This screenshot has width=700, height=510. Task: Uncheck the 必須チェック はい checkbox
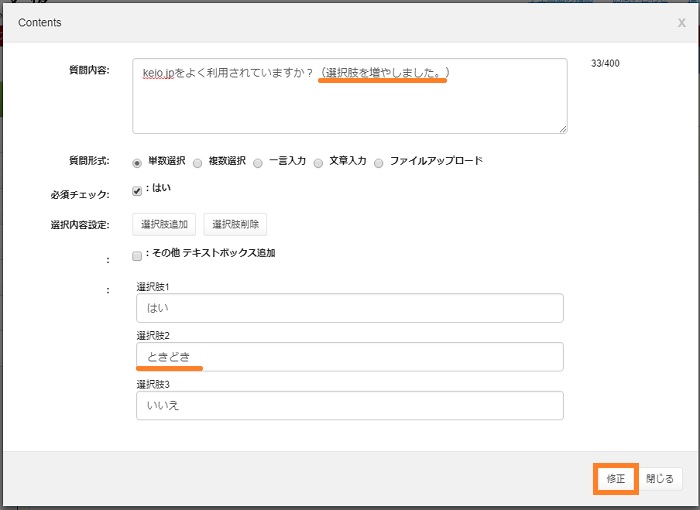137,192
